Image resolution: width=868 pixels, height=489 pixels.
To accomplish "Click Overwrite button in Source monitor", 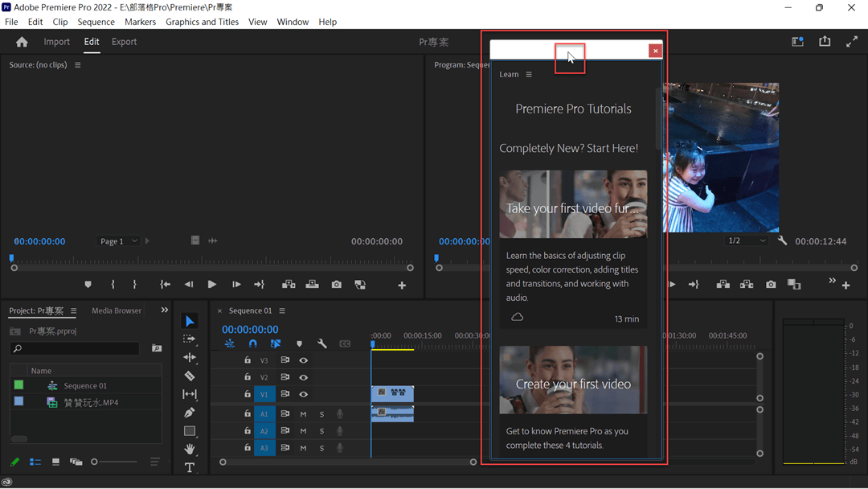I will [x=312, y=285].
